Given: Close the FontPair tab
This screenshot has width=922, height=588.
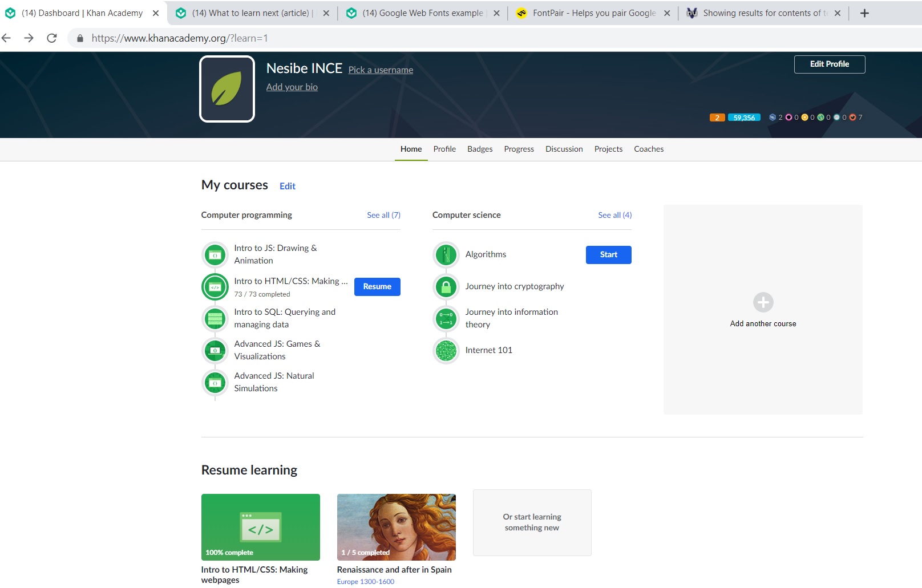Looking at the screenshot, I should click(667, 13).
